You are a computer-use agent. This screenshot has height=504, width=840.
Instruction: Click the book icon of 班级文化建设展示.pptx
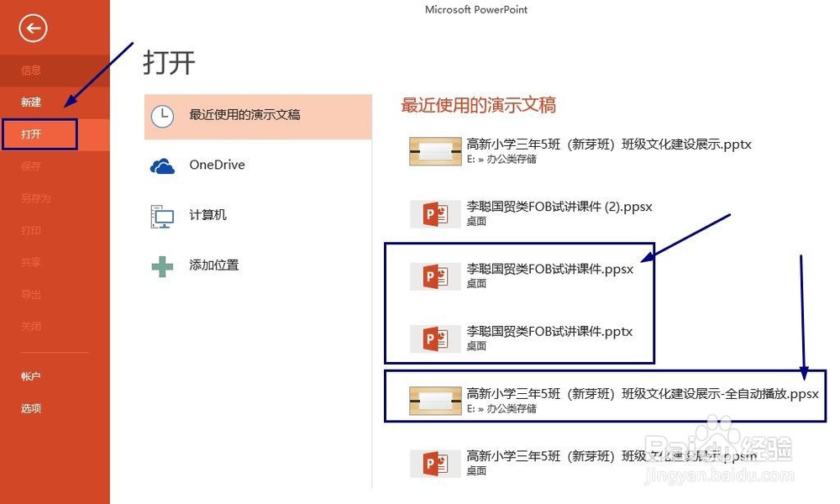[x=434, y=150]
